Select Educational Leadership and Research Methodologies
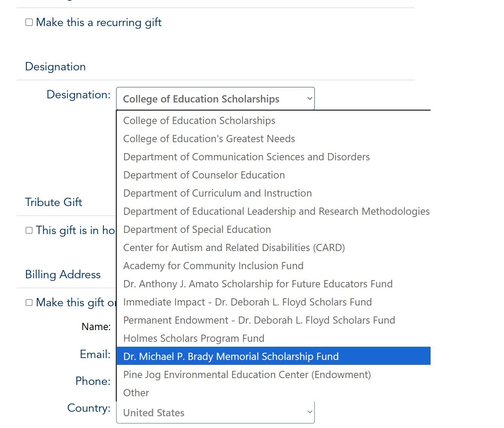Viewport: 504px width, 428px height. click(x=277, y=211)
